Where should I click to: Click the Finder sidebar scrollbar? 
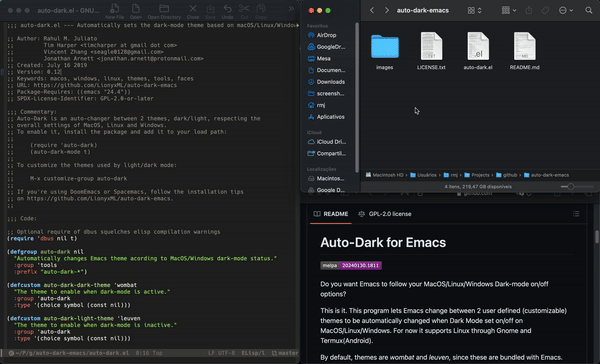coord(357,98)
